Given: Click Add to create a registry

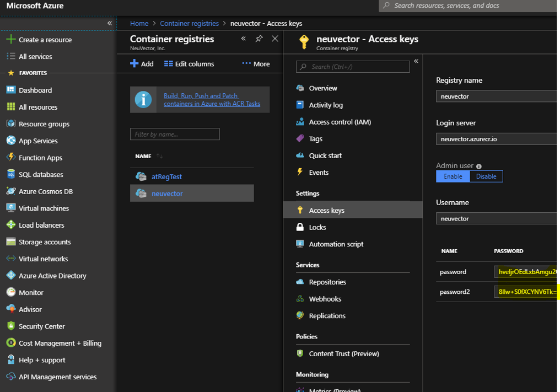Looking at the screenshot, I should (x=142, y=64).
